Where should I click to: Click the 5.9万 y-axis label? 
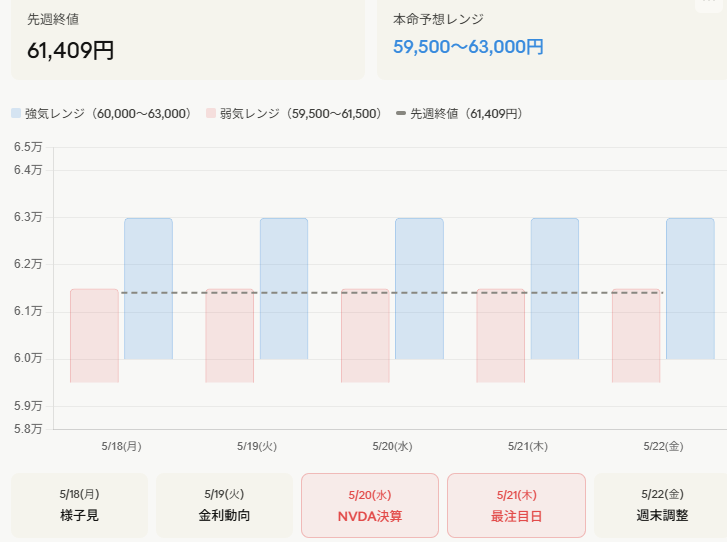click(28, 406)
